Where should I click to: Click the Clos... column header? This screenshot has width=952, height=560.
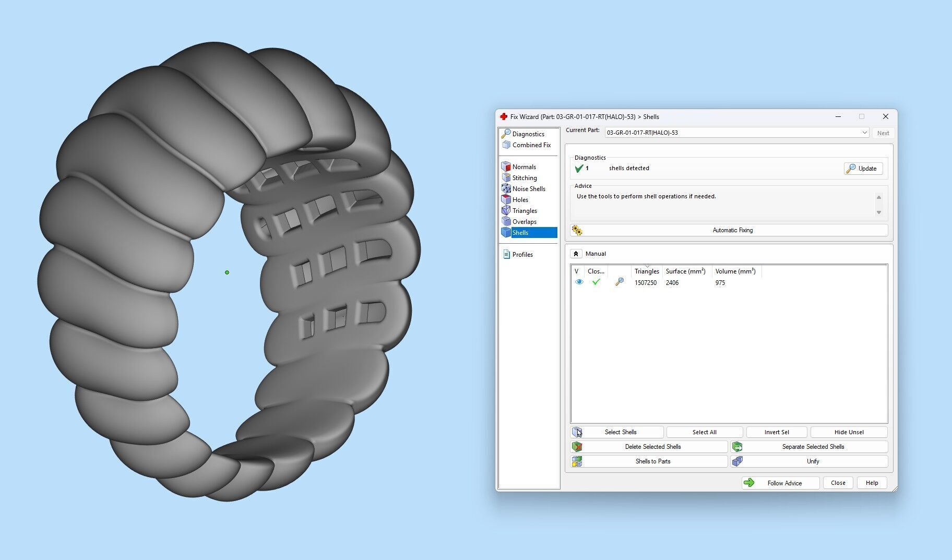[596, 271]
